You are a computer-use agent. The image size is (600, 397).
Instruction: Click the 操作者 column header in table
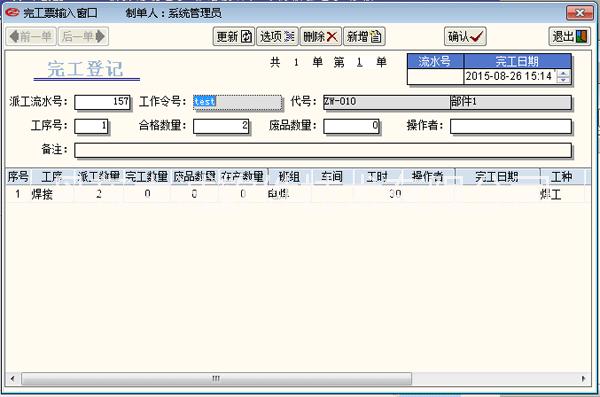coord(428,176)
